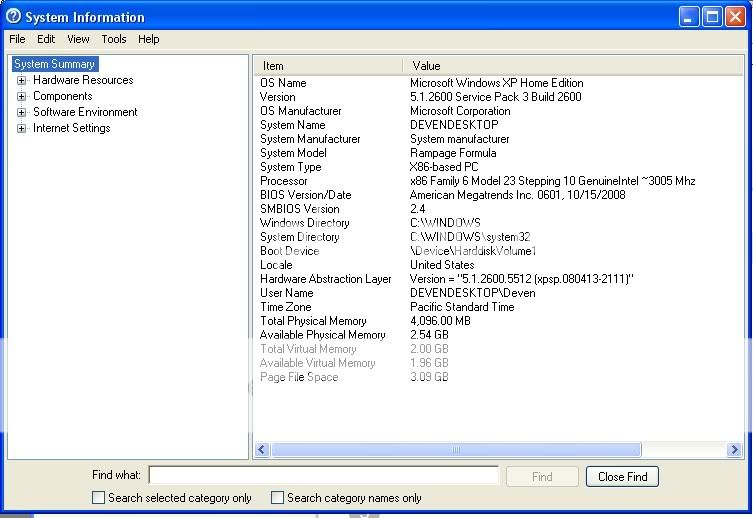Select the Internet Settings tree label
753x518 pixels.
[72, 128]
